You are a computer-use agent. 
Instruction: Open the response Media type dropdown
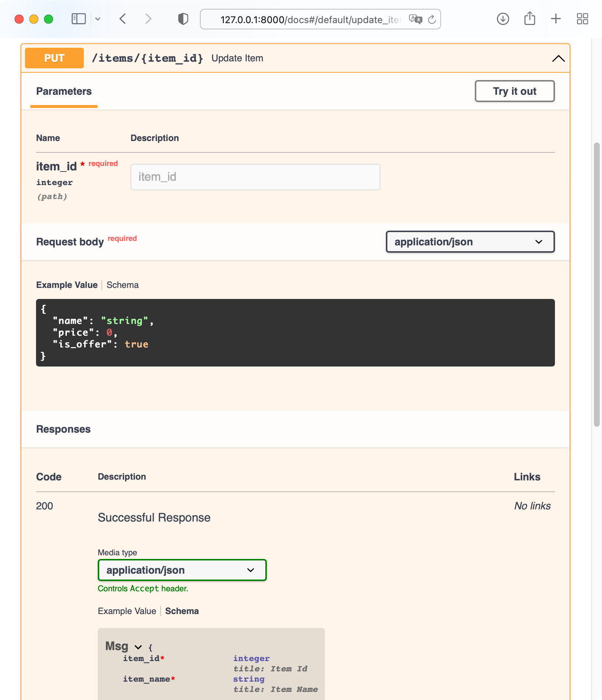[182, 570]
